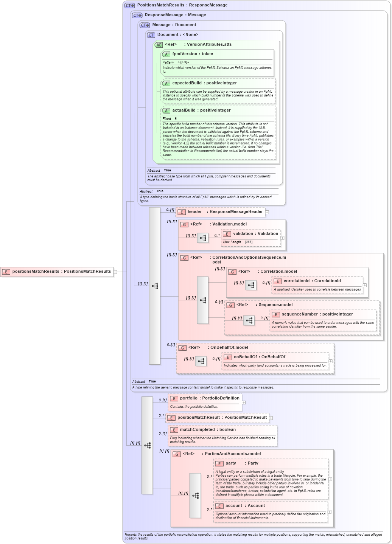Click the sequence compositor in CorrelationAndOptionalSequence.model
This screenshot has height=544, width=392.
pos(203,300)
